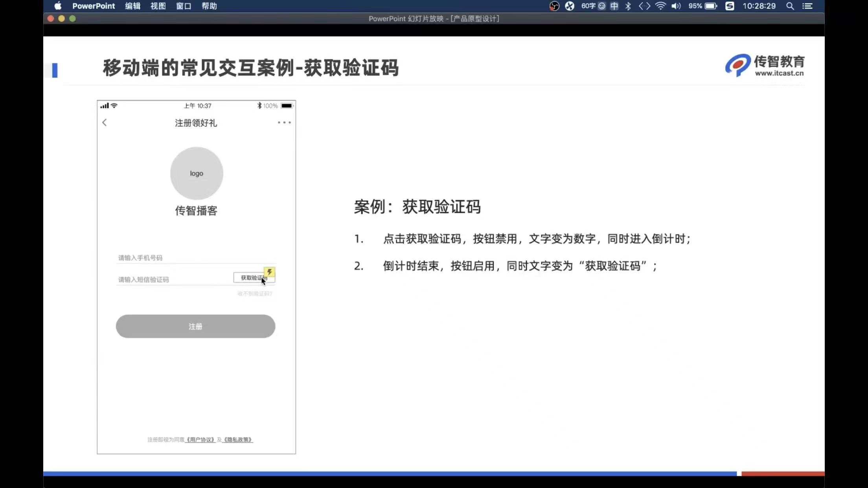
Task: Click the back arrow in phone mockup
Action: point(105,123)
